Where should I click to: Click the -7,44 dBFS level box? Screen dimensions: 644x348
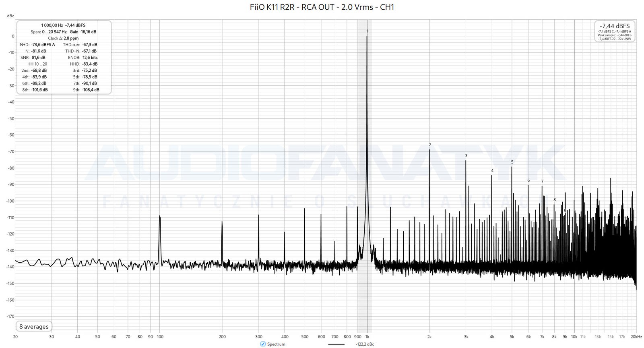point(615,31)
